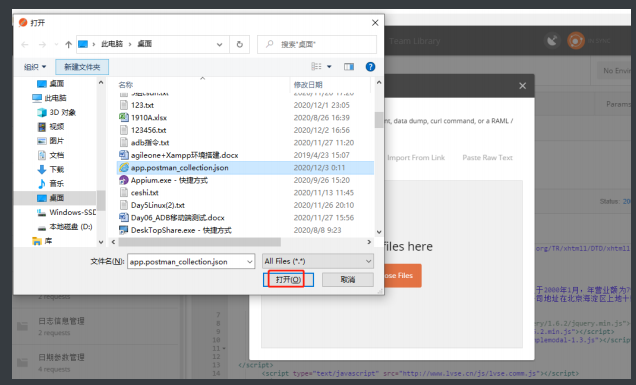Expand the file name history dropdown
636x385 pixels.
(250, 262)
